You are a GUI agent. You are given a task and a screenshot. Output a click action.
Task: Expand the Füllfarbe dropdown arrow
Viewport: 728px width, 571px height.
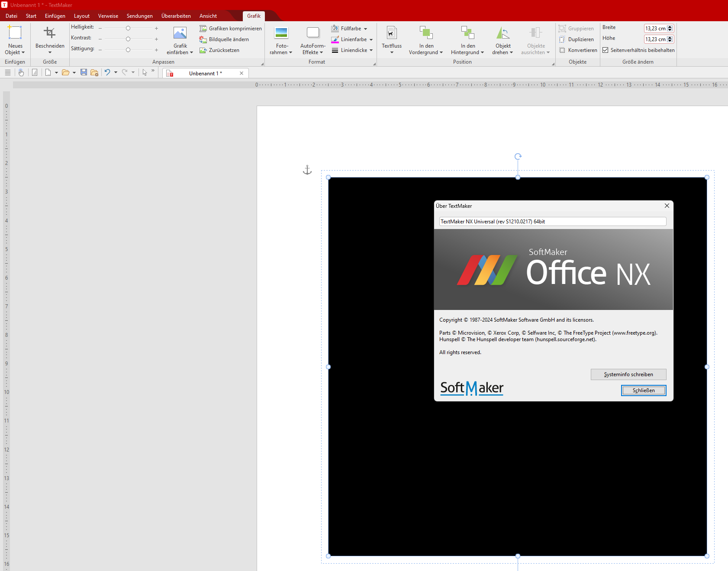365,29
